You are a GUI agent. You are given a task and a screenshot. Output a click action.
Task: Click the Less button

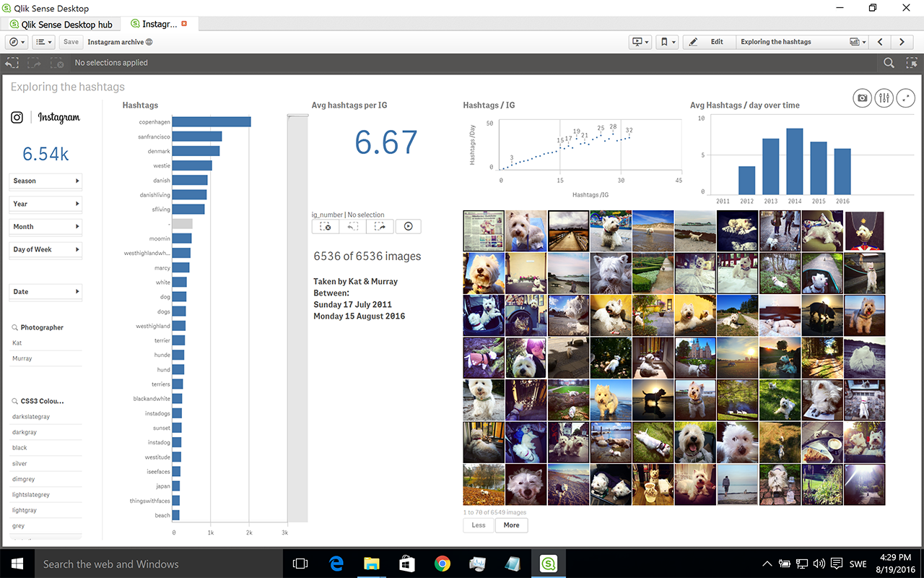pyautogui.click(x=479, y=525)
